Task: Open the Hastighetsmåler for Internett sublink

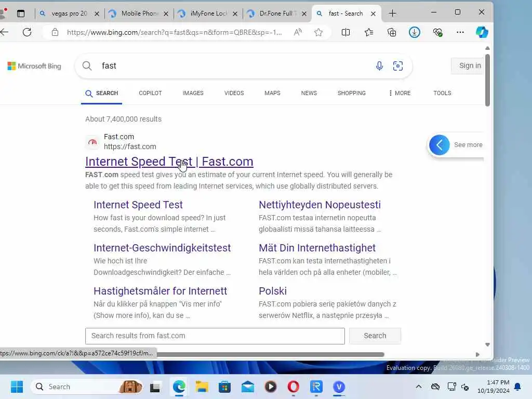Action: tap(160, 291)
